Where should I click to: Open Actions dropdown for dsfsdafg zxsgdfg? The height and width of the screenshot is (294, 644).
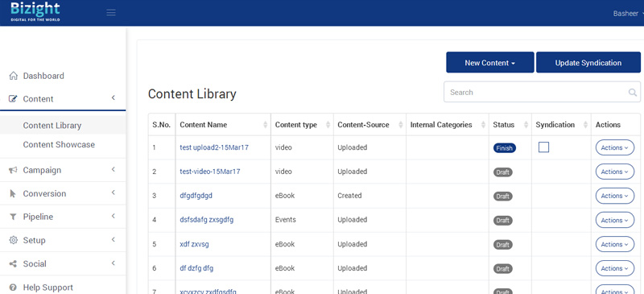(615, 221)
